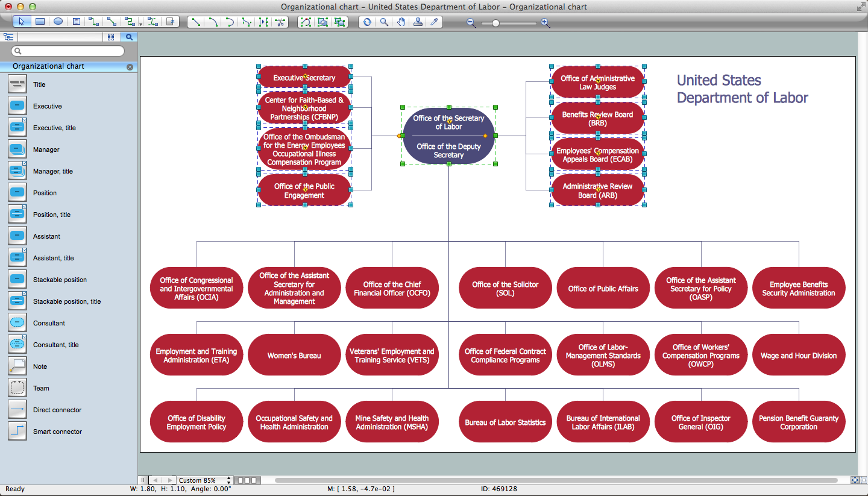Image resolution: width=868 pixels, height=496 pixels.
Task: Select Office of Federal Contract Compliance Programs
Action: [505, 355]
